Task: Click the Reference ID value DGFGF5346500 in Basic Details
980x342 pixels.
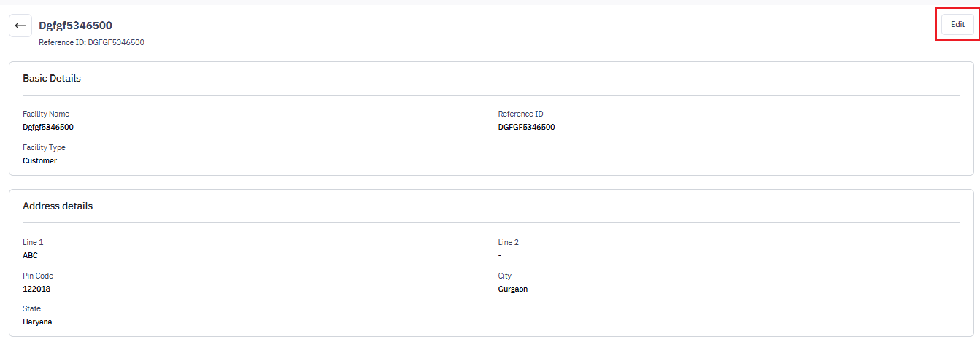Action: tap(526, 127)
